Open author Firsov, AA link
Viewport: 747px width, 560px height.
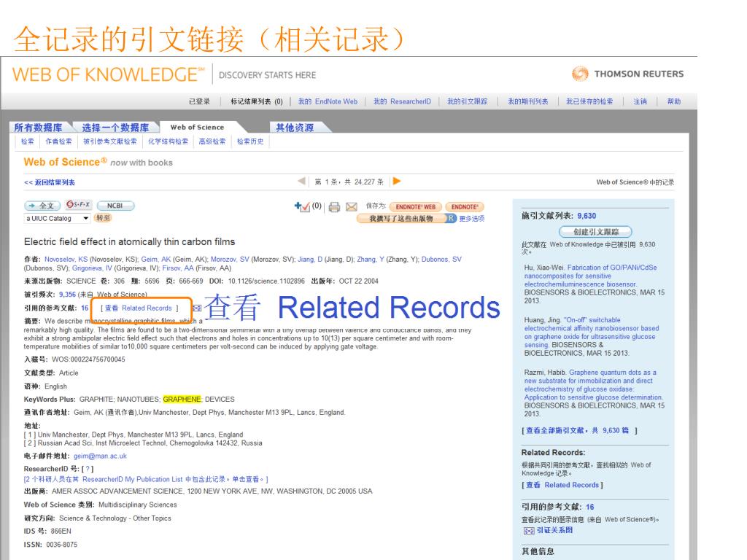178,268
